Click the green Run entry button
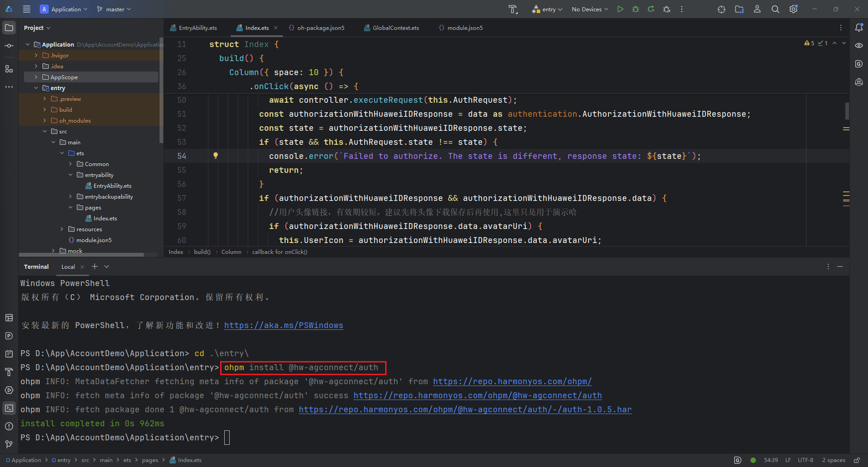Viewport: 868px width, 467px height. [x=620, y=9]
